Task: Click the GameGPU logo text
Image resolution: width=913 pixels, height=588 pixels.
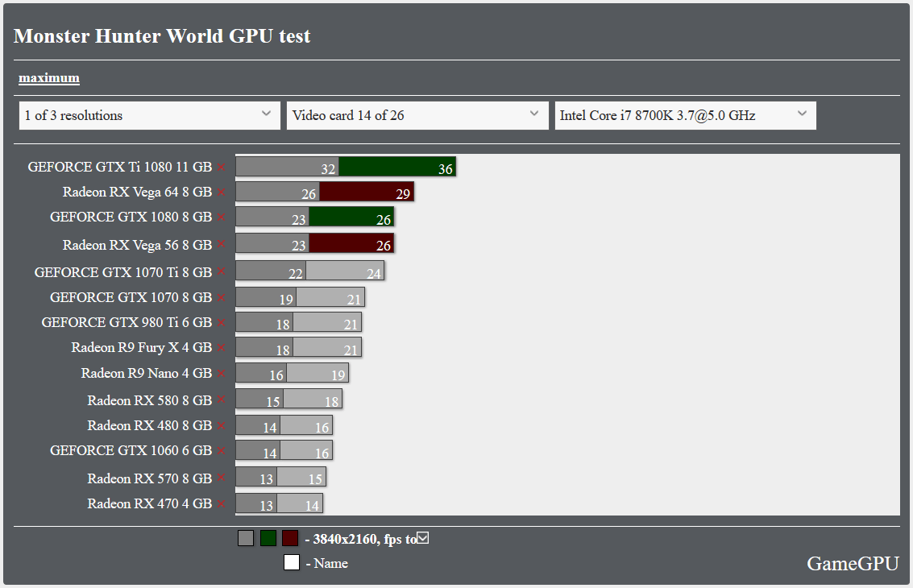Action: [x=853, y=563]
